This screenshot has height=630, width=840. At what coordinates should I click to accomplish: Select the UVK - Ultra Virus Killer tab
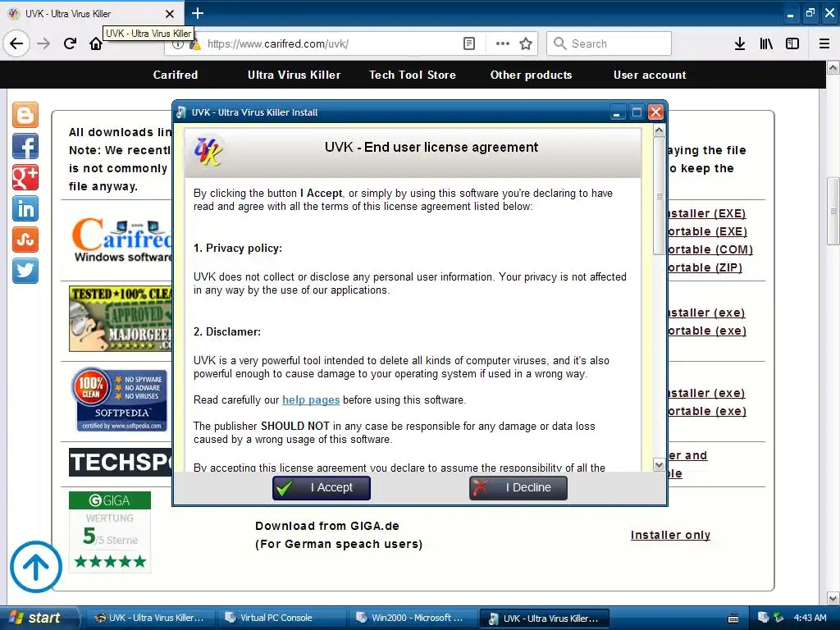[91, 13]
